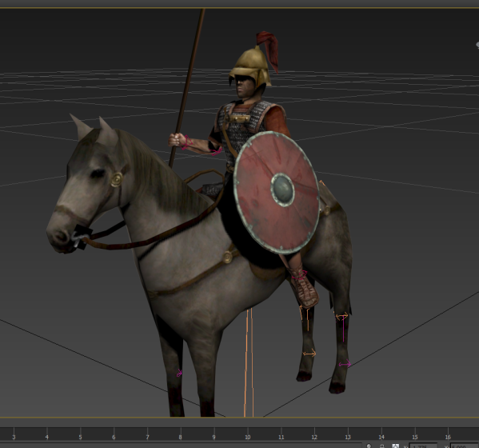
Task: Click the isolate selection light bulb icon
Action: (369, 446)
